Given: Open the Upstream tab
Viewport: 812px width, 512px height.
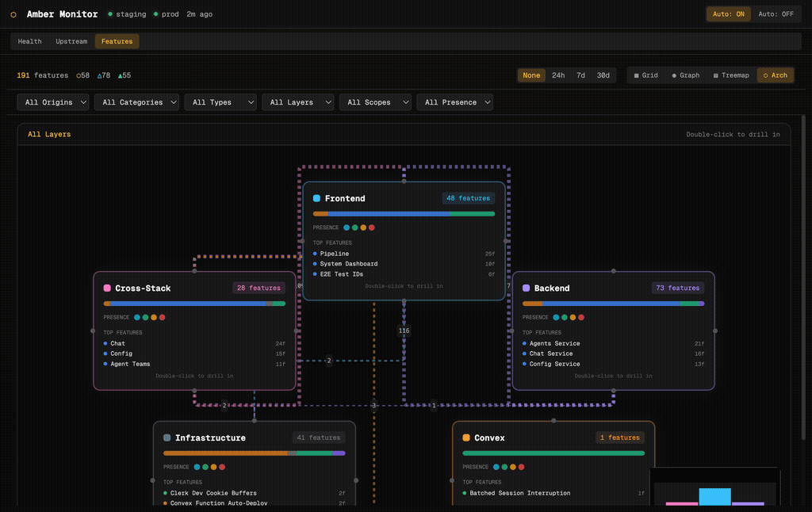Looking at the screenshot, I should coord(71,41).
